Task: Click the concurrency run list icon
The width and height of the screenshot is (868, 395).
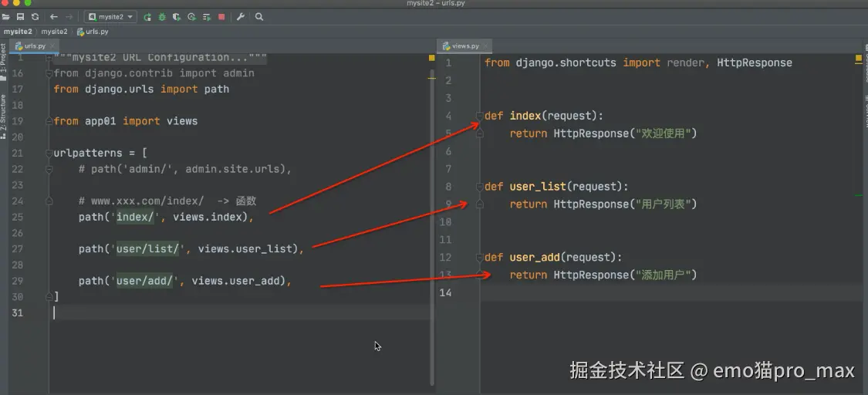Action: (x=207, y=17)
